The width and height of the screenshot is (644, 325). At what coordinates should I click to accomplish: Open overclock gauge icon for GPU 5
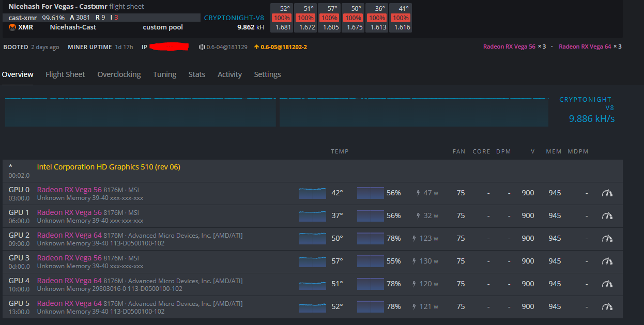click(x=607, y=307)
